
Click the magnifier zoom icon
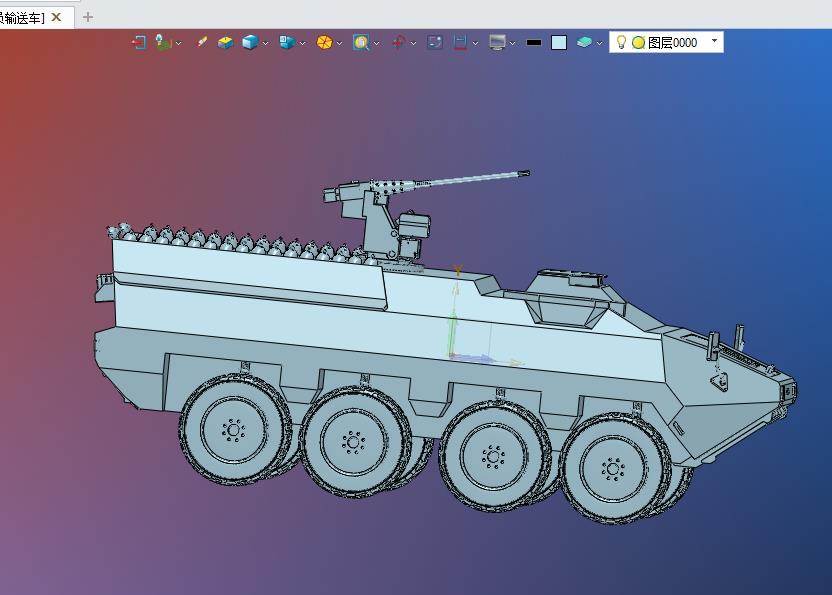coord(361,42)
